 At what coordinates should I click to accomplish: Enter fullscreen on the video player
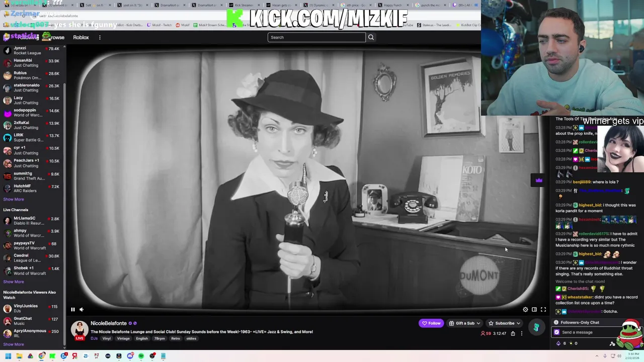[543, 310]
